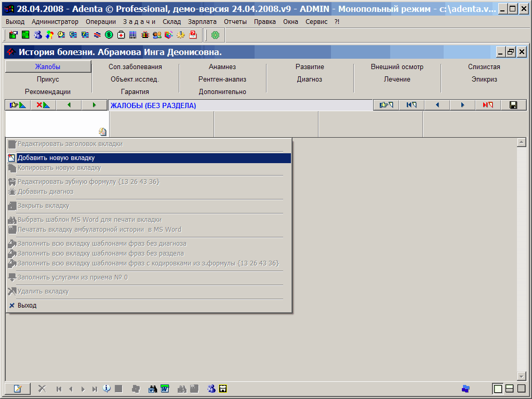This screenshot has height=399, width=532.
Task: Select single-pane layout button at bottom right
Action: (x=498, y=388)
